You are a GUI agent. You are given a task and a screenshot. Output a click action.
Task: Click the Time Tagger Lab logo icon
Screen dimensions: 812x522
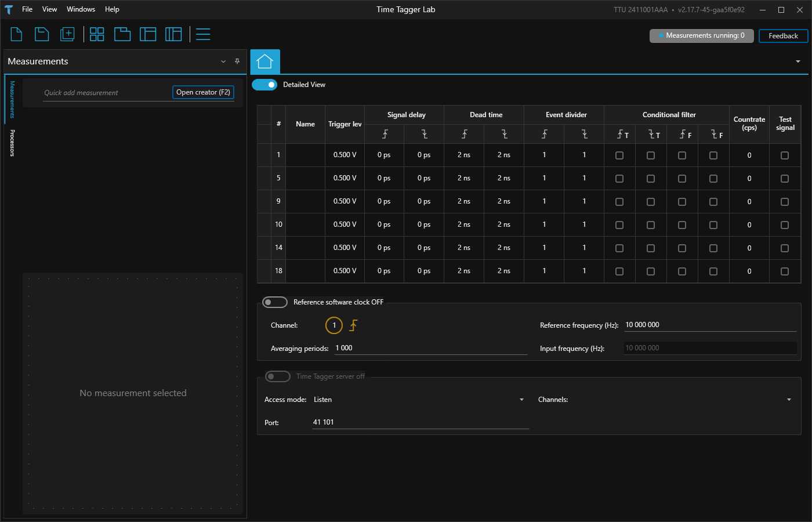pyautogui.click(x=9, y=9)
